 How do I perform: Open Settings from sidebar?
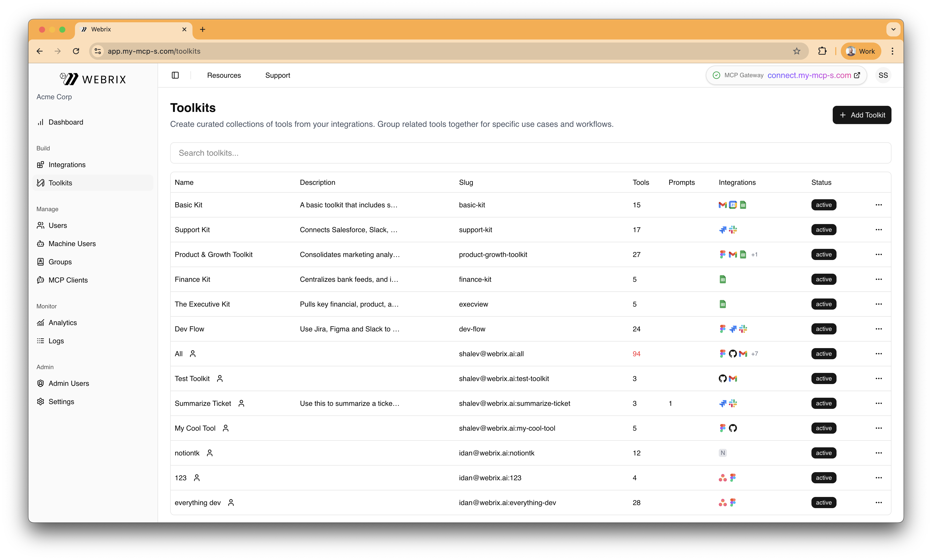point(61,402)
